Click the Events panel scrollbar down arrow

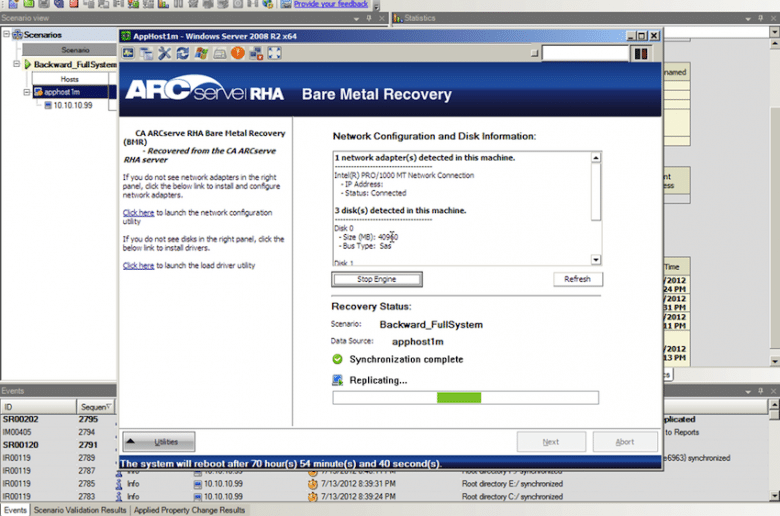775,496
